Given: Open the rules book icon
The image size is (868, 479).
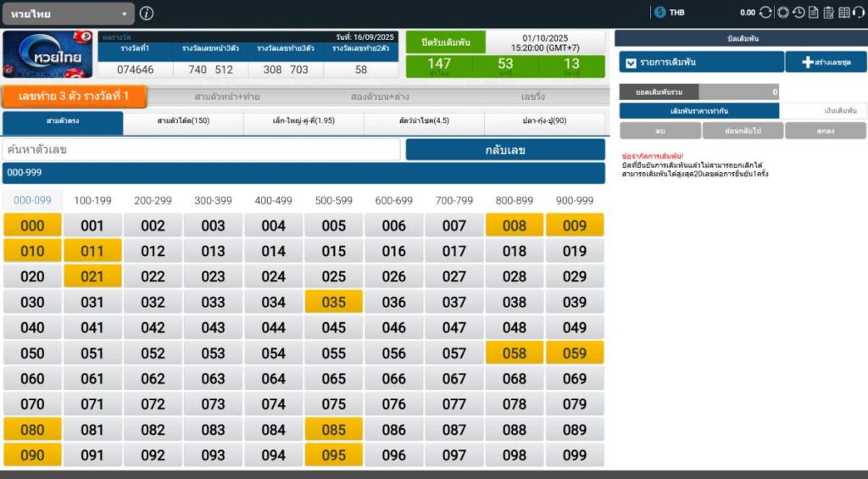Looking at the screenshot, I should pyautogui.click(x=844, y=13).
